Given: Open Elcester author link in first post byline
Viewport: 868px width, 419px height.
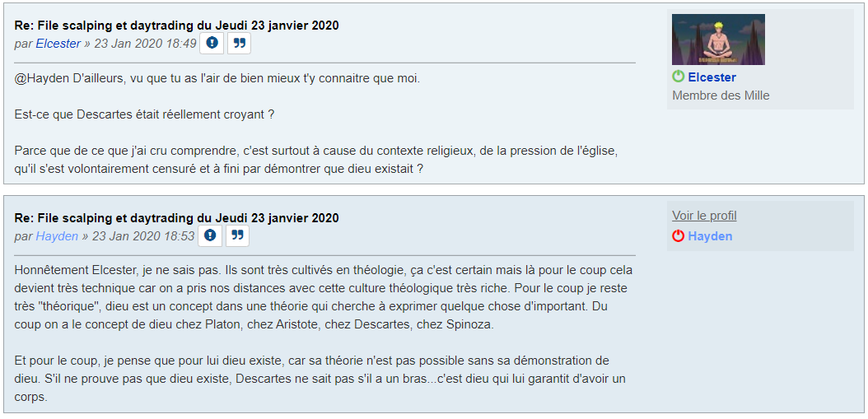Looking at the screenshot, I should coord(58,44).
